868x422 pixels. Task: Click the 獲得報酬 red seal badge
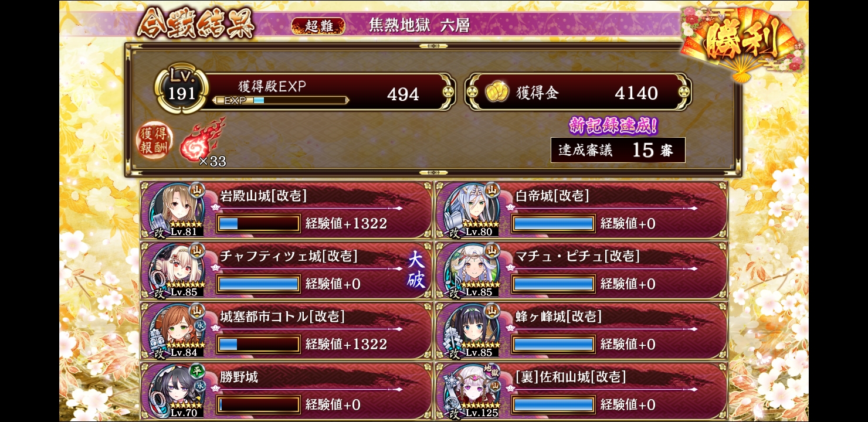(155, 142)
